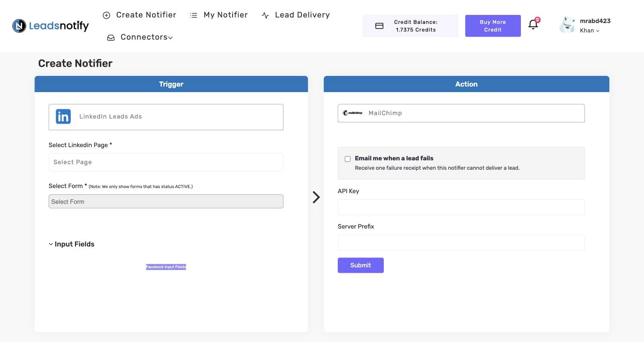This screenshot has width=644, height=342.
Task: Collapse the Input Fields section
Action: (72, 244)
